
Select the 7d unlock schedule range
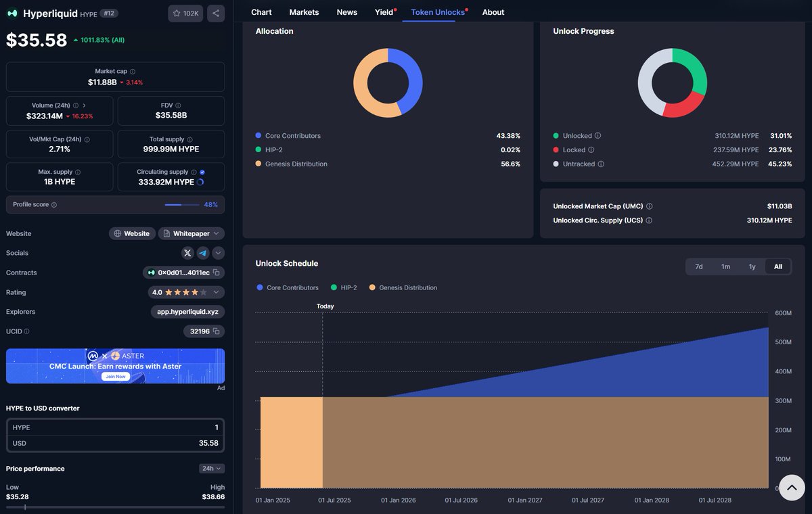point(699,266)
